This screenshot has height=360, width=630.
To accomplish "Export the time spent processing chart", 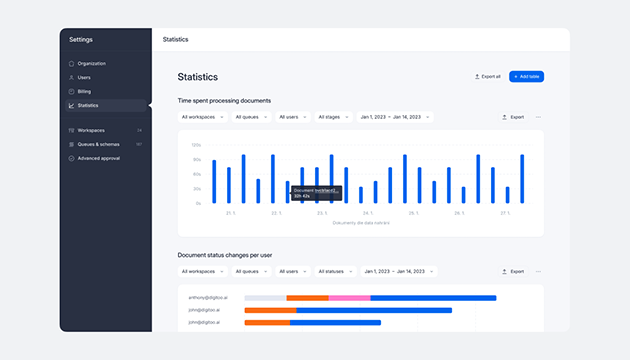I will 513,117.
